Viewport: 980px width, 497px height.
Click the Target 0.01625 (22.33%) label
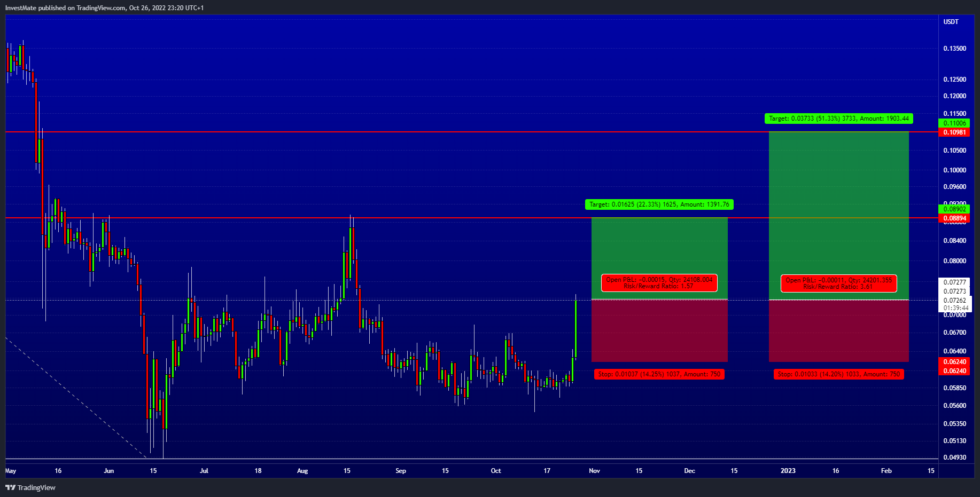659,204
